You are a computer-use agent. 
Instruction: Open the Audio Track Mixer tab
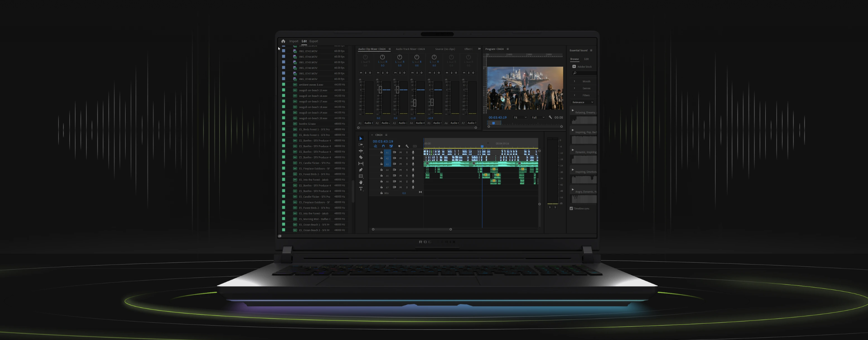pos(410,49)
